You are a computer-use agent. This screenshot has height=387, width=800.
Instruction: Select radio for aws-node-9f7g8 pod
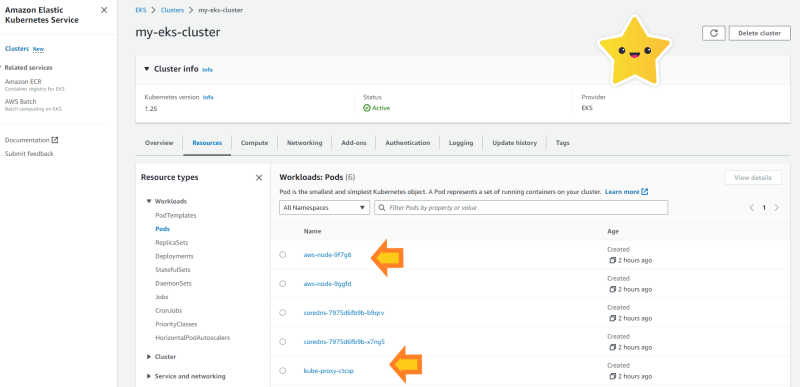pyautogui.click(x=283, y=254)
